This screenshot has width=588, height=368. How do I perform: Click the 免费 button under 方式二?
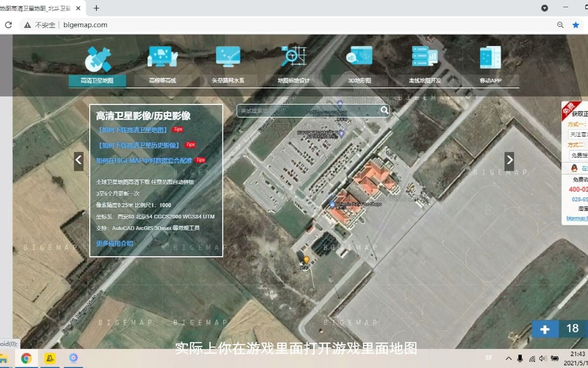pyautogui.click(x=578, y=155)
